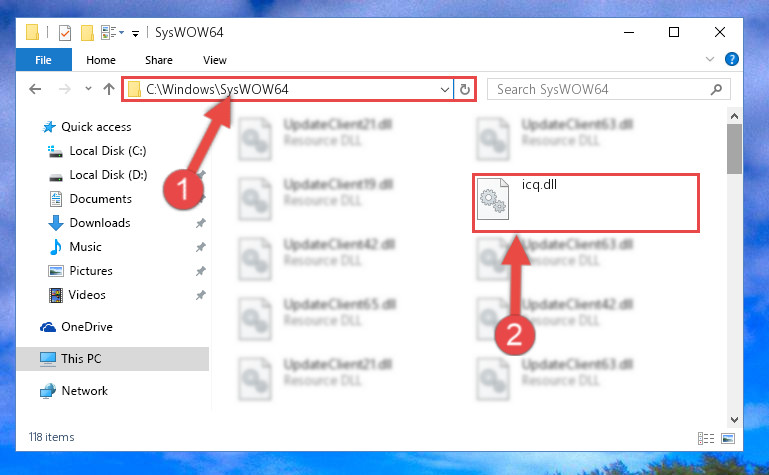This screenshot has height=475, width=769.
Task: Switch to the View ribbon tab
Action: click(x=215, y=60)
